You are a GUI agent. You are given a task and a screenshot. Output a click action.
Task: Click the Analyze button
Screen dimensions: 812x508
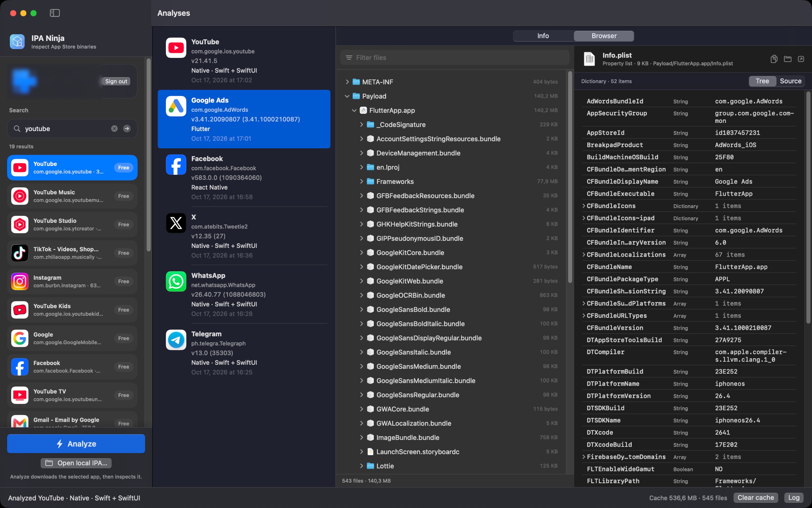[76, 444]
